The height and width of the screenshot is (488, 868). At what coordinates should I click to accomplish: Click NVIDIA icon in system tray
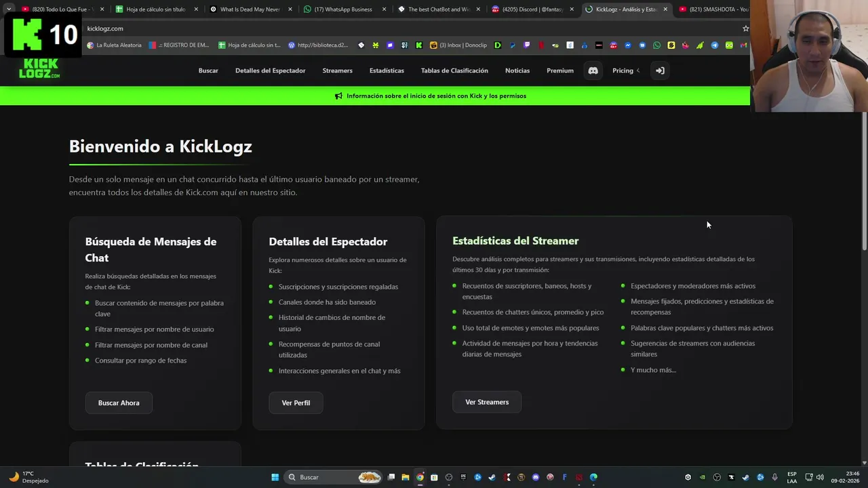pyautogui.click(x=702, y=477)
